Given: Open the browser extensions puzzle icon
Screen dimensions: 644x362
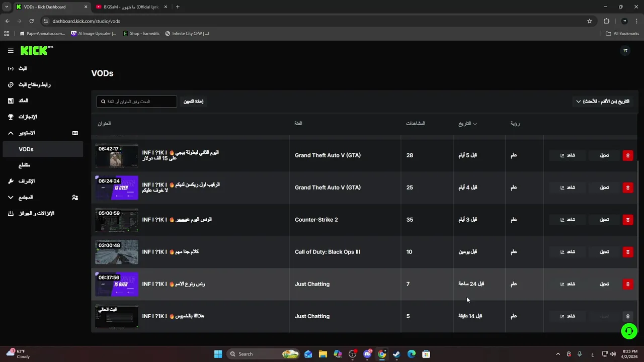Looking at the screenshot, I should coord(606,21).
